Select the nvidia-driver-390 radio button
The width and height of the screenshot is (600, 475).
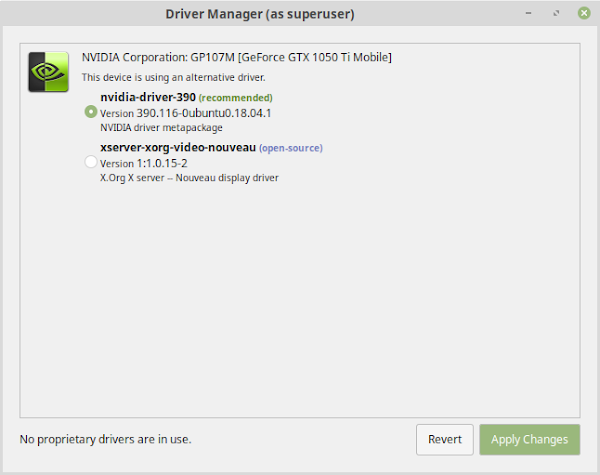coord(91,112)
